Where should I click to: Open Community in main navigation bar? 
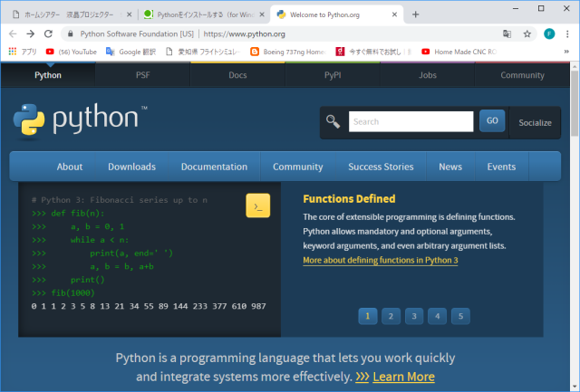pos(298,167)
